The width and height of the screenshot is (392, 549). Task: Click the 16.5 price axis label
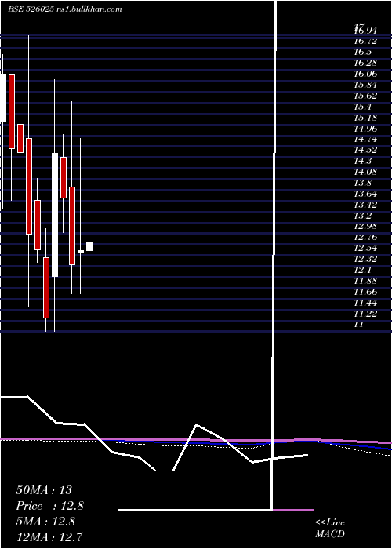(362, 53)
